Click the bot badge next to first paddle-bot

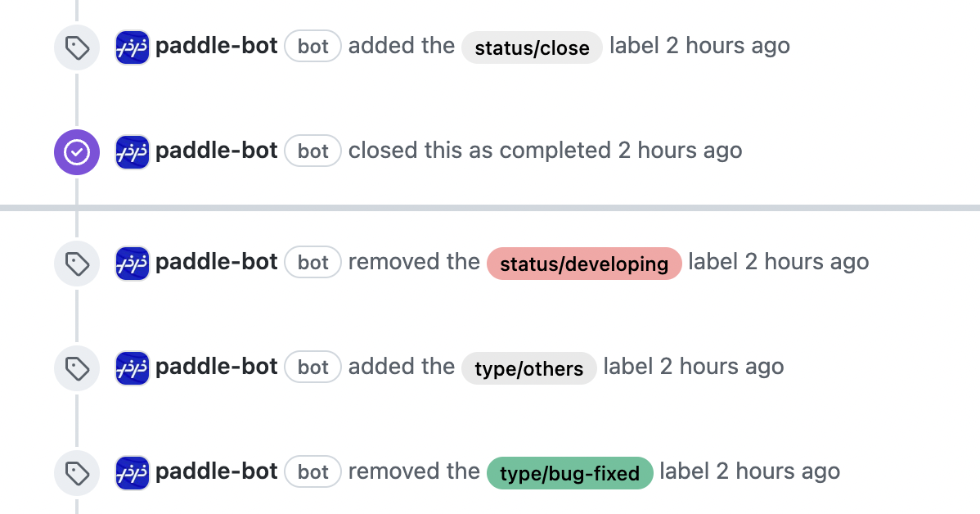312,47
